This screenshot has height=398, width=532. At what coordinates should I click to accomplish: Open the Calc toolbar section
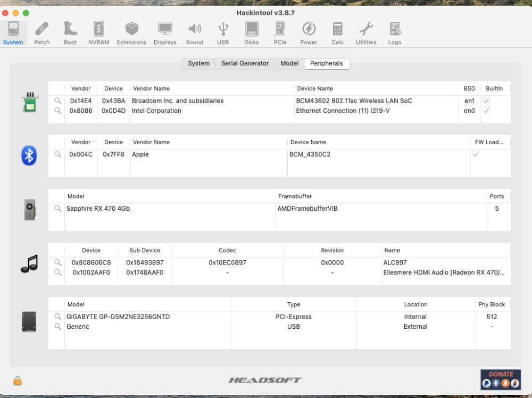click(x=337, y=33)
